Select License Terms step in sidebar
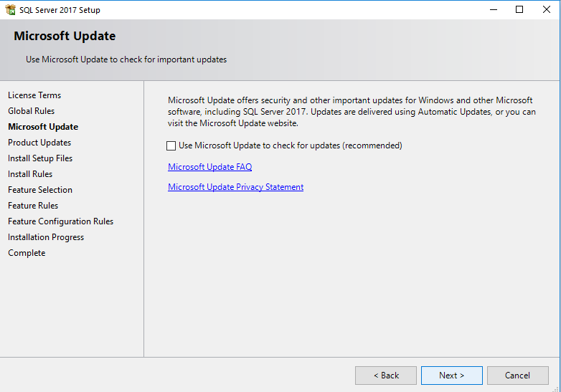561x392 pixels. (x=34, y=95)
